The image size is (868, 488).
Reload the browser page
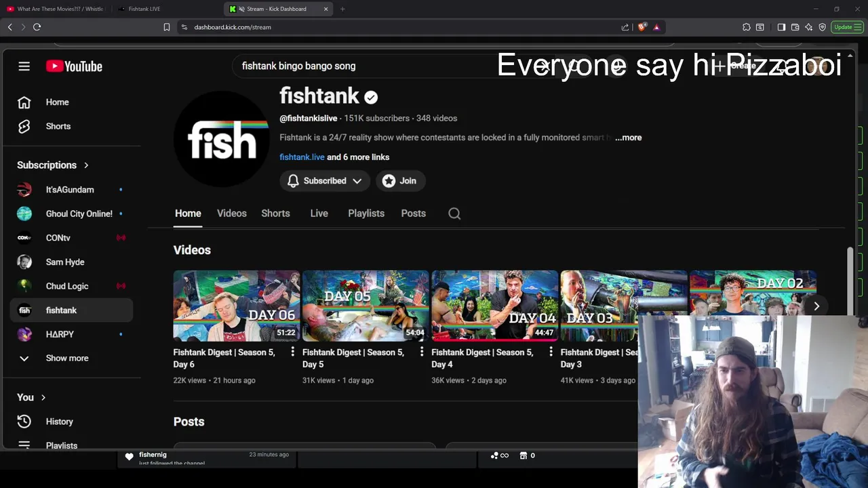click(x=37, y=27)
